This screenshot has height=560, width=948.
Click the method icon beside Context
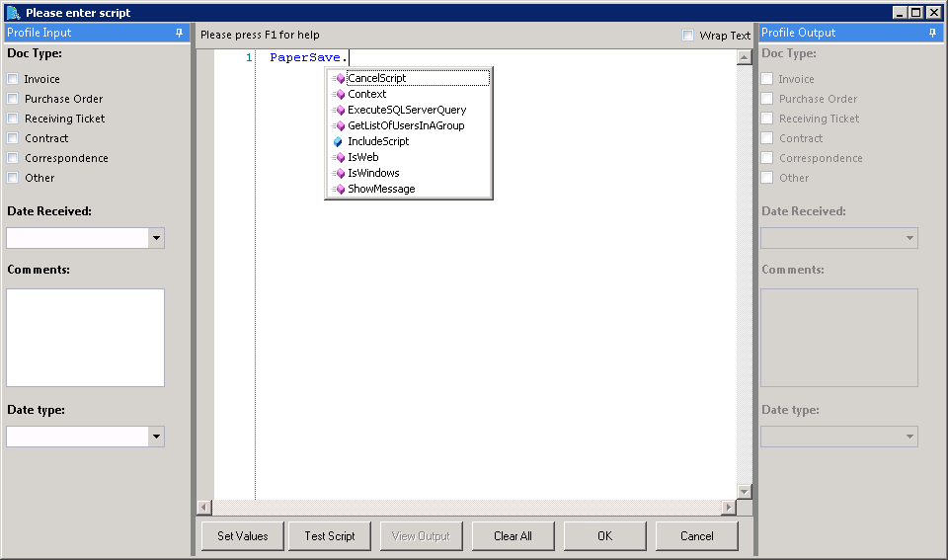339,94
